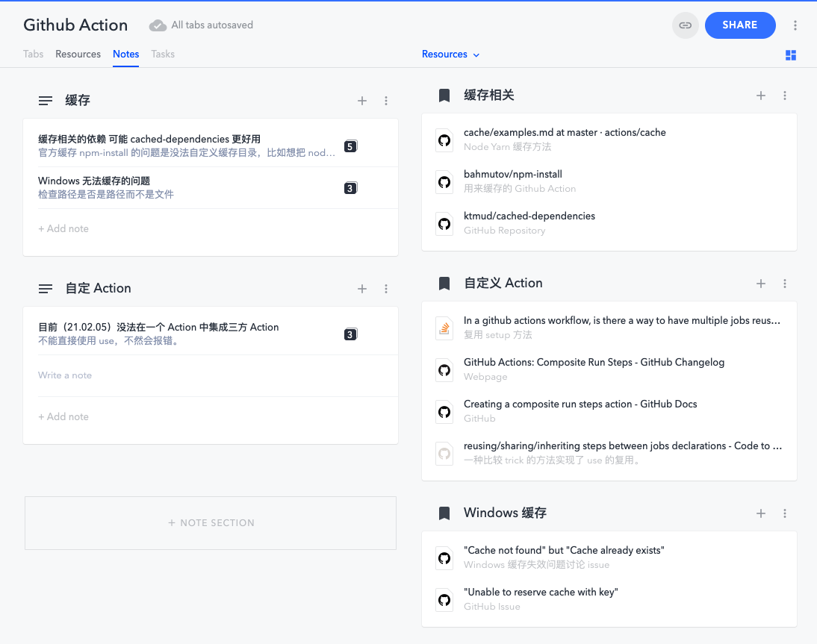The height and width of the screenshot is (644, 817).
Task: Open note 缓存相关的依赖 可能 cached-dependencies 更好用
Action: pos(149,139)
